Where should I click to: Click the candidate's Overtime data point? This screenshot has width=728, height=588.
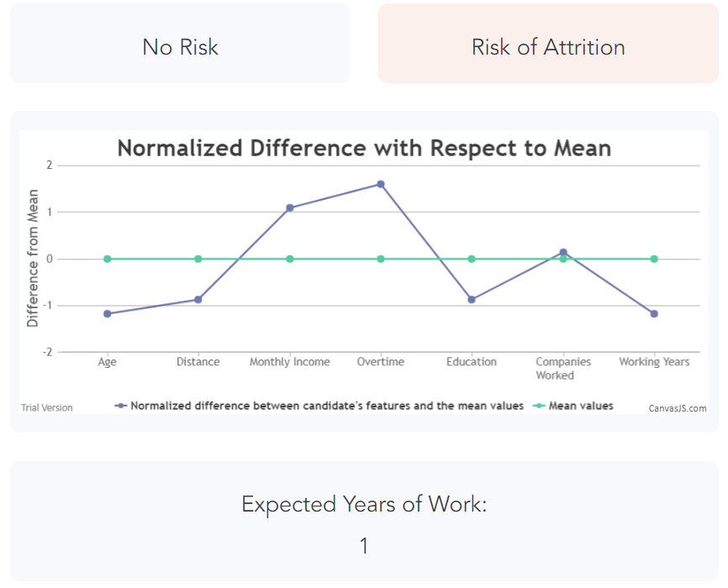tap(381, 184)
